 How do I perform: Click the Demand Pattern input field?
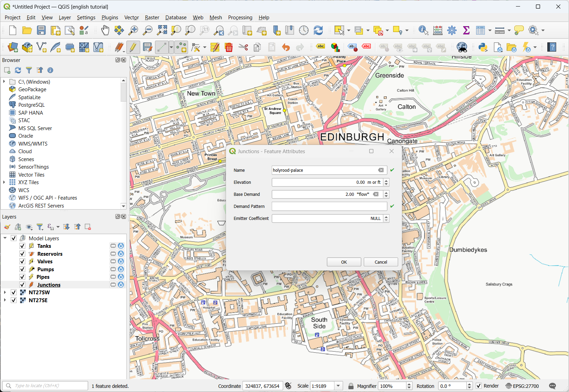(329, 206)
